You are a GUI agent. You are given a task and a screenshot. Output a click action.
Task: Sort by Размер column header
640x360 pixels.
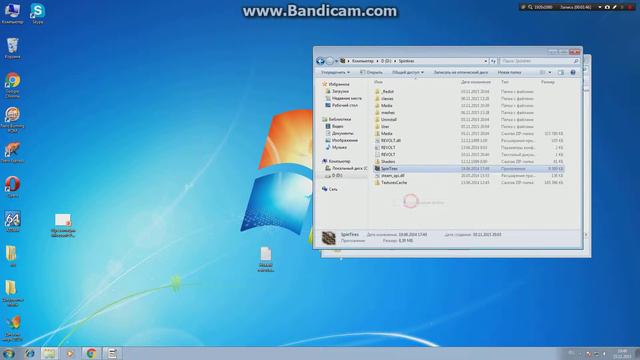[548, 82]
